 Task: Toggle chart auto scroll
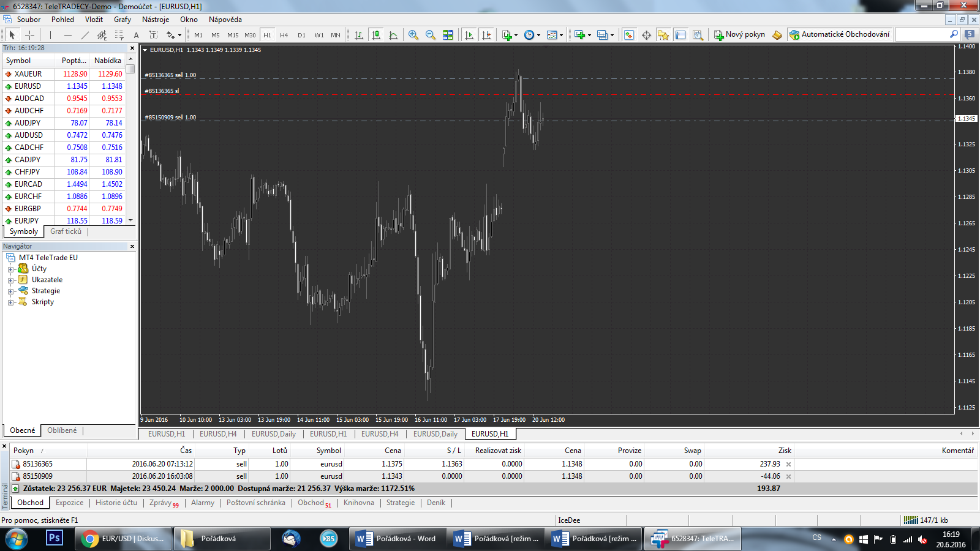click(469, 35)
